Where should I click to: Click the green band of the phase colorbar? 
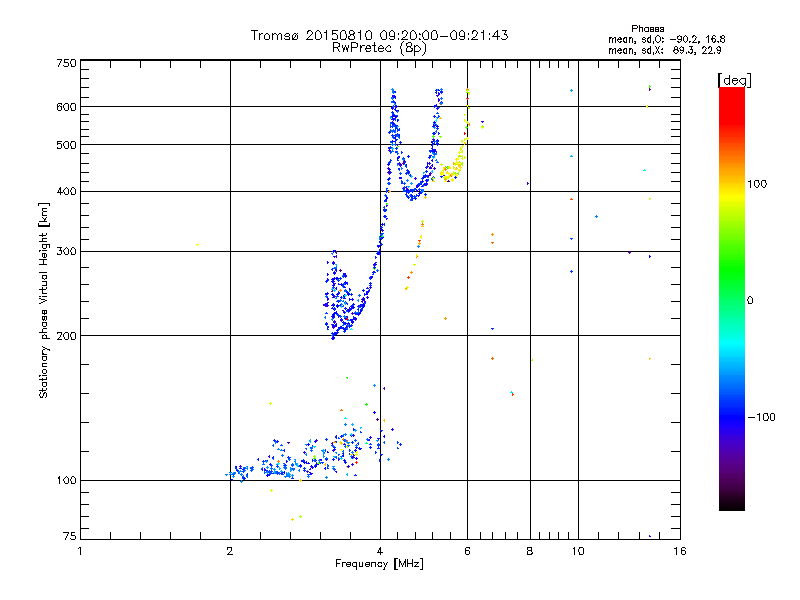pyautogui.click(x=732, y=265)
